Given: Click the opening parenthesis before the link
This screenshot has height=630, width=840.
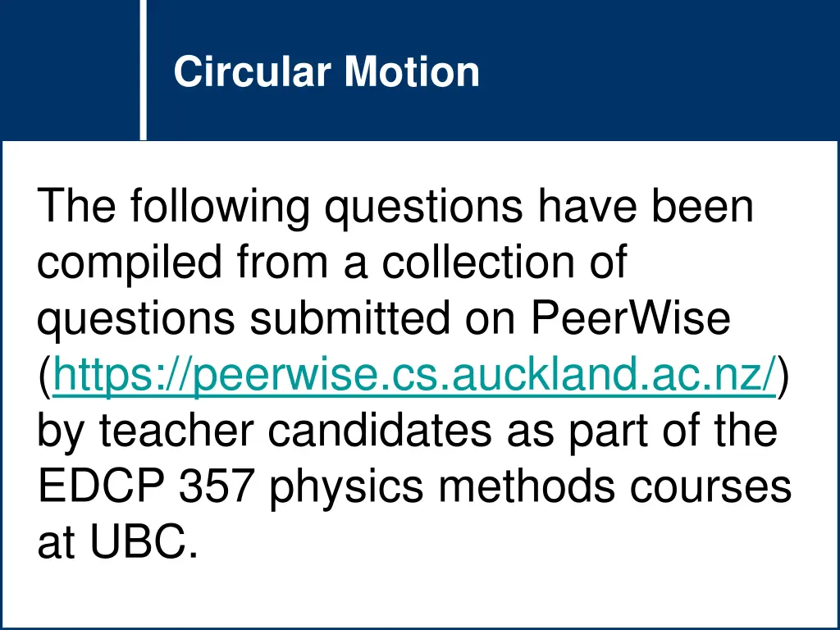Looking at the screenshot, I should click(x=44, y=376).
